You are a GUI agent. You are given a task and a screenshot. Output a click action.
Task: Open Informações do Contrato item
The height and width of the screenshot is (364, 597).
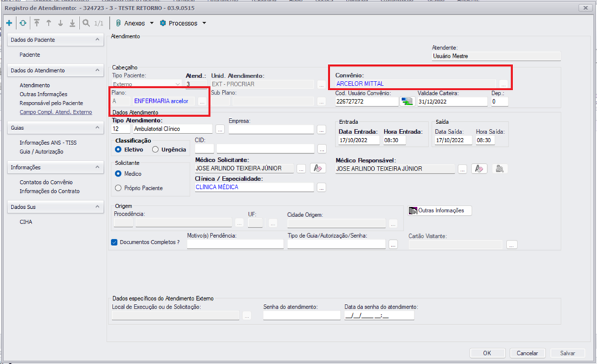(x=49, y=191)
